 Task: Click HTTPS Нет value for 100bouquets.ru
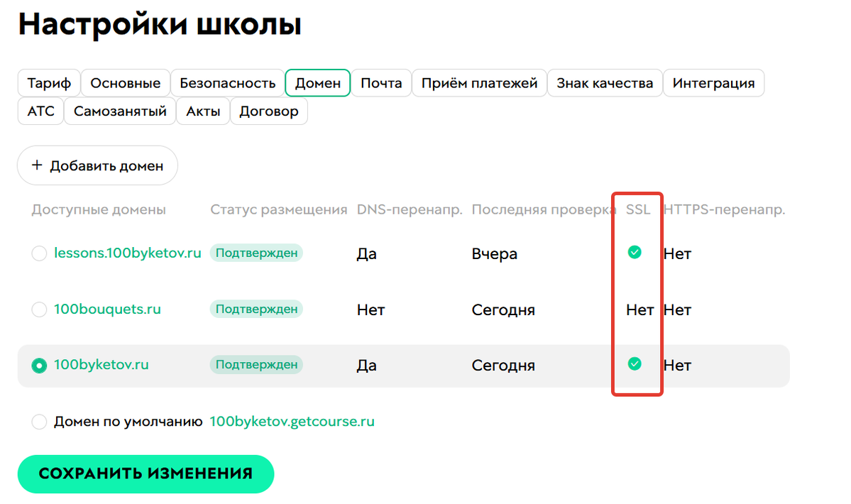tap(677, 309)
